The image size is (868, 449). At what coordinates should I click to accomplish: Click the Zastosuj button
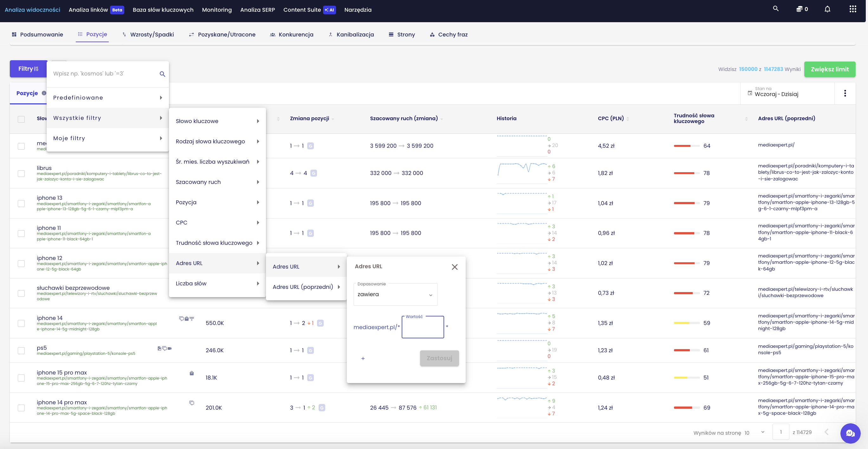(x=439, y=358)
